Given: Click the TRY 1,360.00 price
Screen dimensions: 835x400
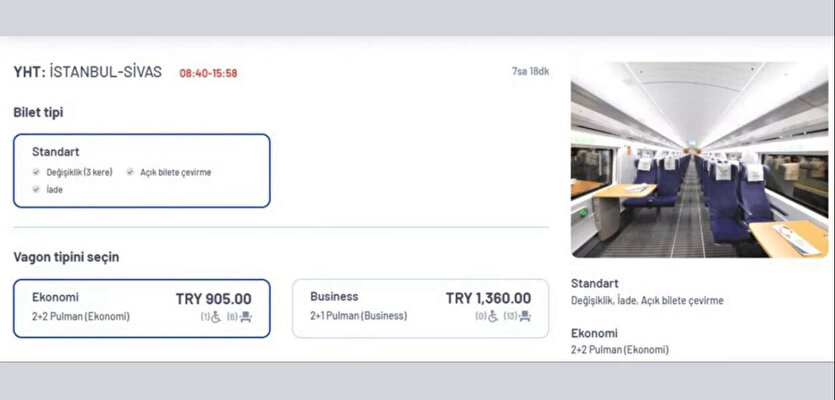Looking at the screenshot, I should tap(488, 298).
